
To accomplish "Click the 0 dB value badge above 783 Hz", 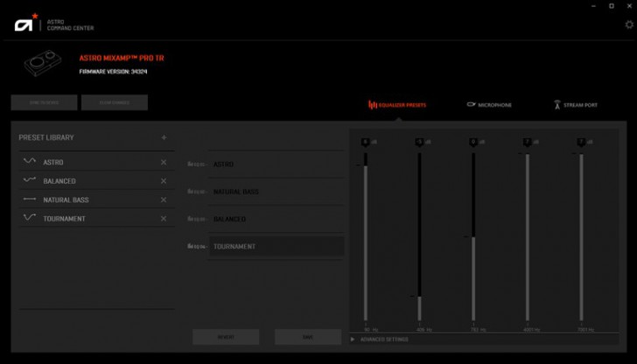I will click(x=473, y=142).
